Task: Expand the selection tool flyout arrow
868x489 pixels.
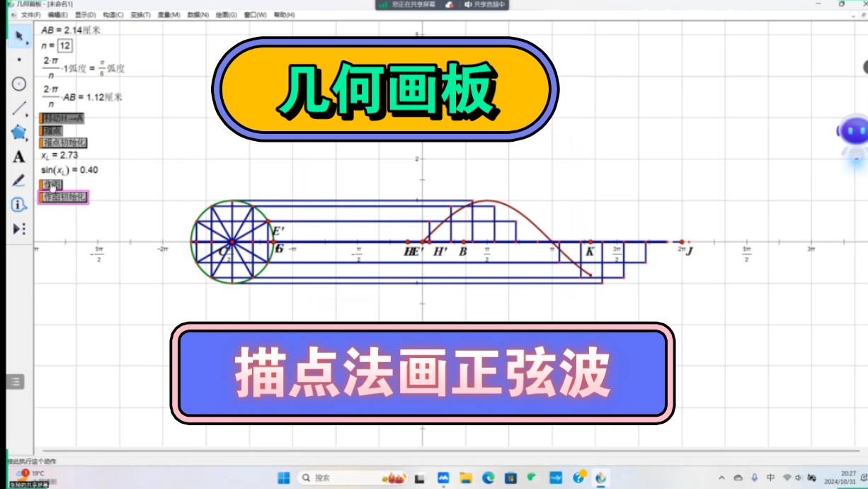Action: coord(28,43)
